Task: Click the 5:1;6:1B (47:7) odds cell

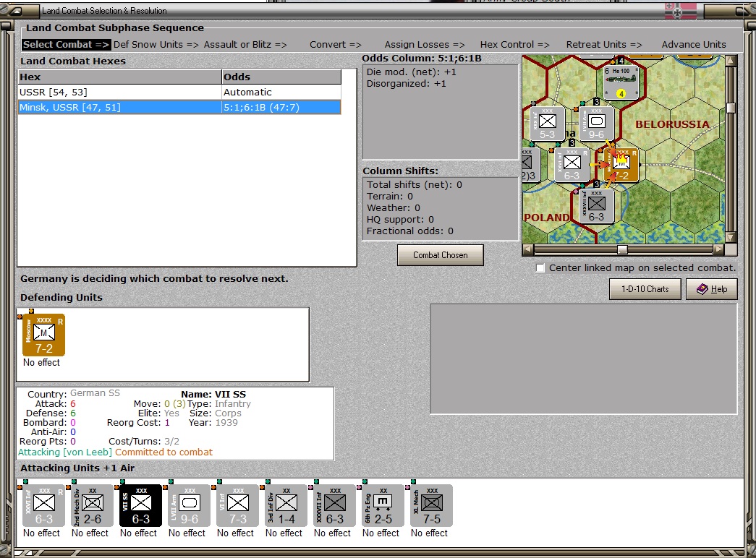Action: [x=281, y=107]
